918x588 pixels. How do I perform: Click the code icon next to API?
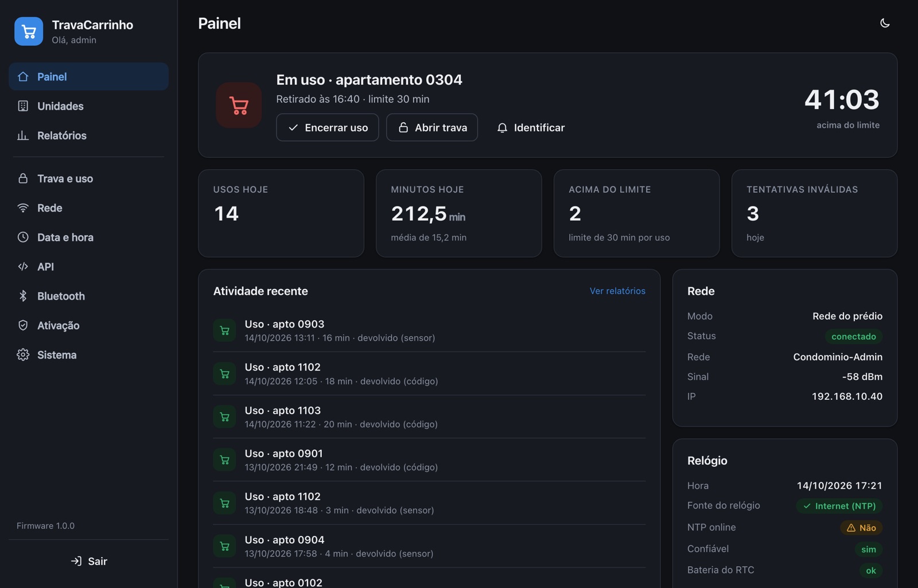click(23, 266)
